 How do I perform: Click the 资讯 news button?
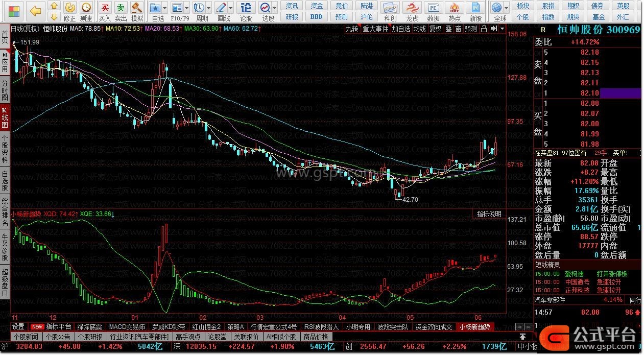coord(292,6)
